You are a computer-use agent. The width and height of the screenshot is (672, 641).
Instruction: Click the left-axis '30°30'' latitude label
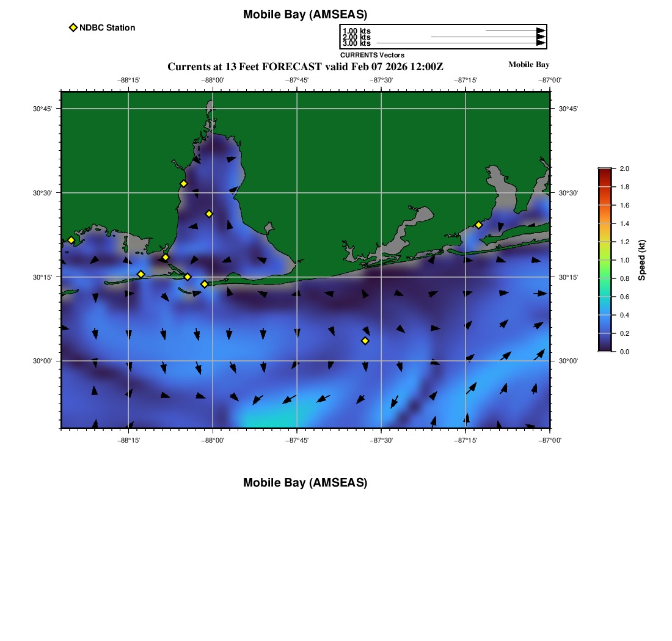click(42, 193)
